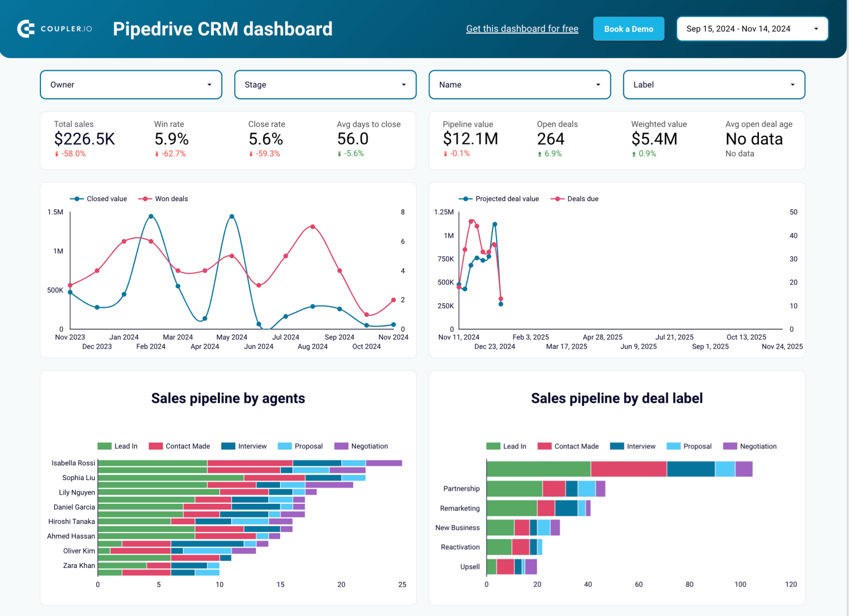The image size is (849, 616).
Task: Toggle the Won deals line legend marker
Action: (x=145, y=198)
